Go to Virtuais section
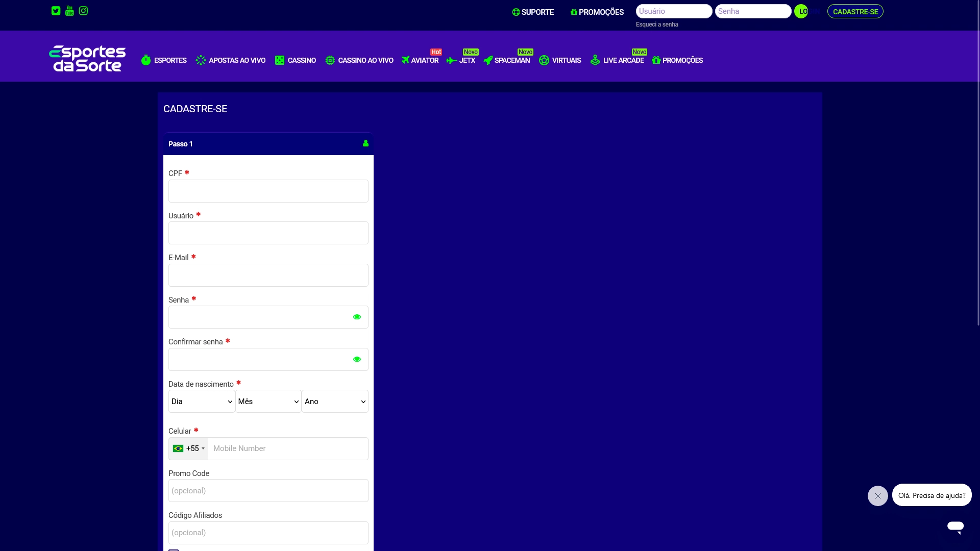Screen dimensions: 980x551 [x=560, y=60]
